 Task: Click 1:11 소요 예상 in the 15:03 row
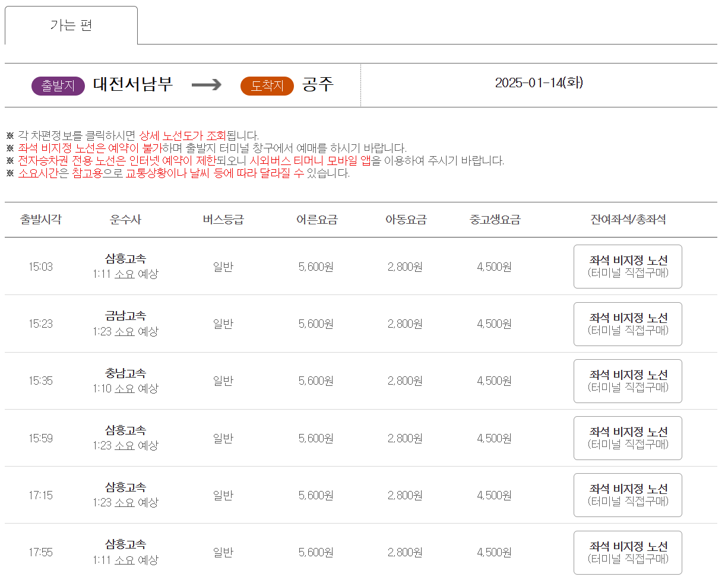125,274
